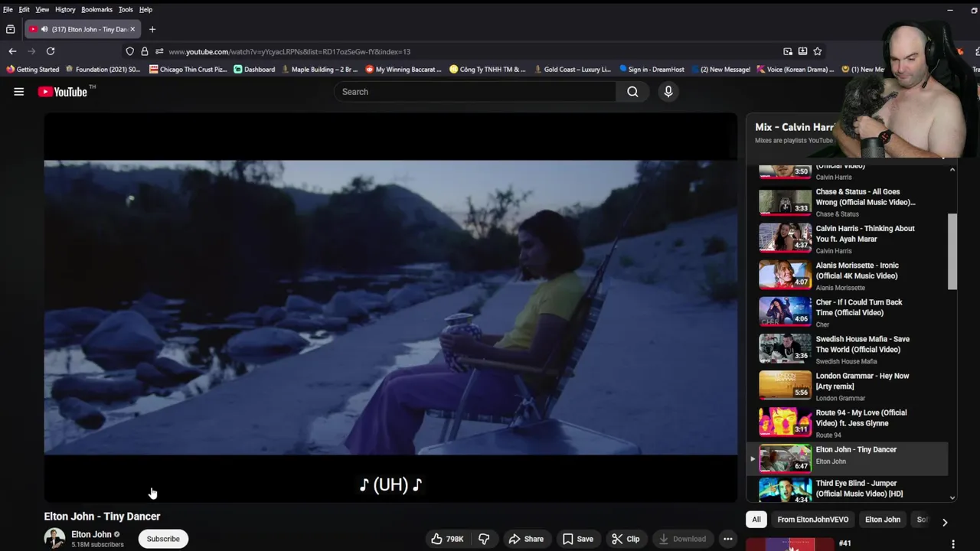
Task: Open the History menu
Action: point(65,9)
